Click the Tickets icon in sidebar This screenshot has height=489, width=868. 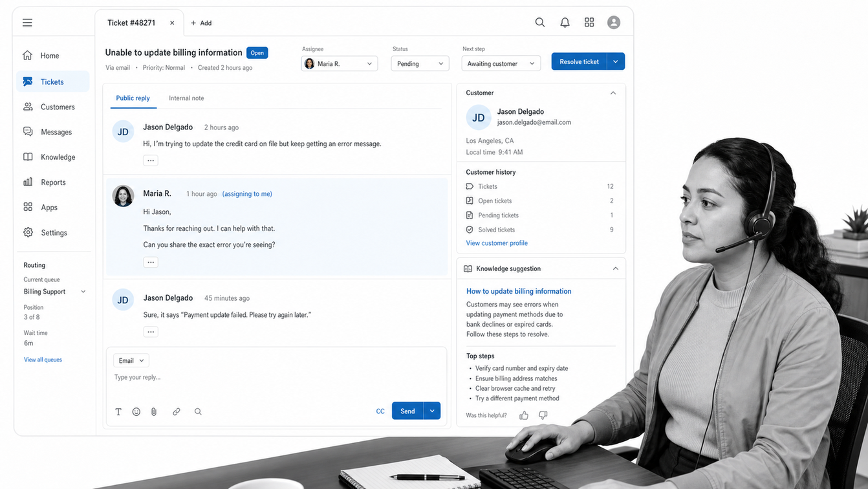(x=28, y=81)
